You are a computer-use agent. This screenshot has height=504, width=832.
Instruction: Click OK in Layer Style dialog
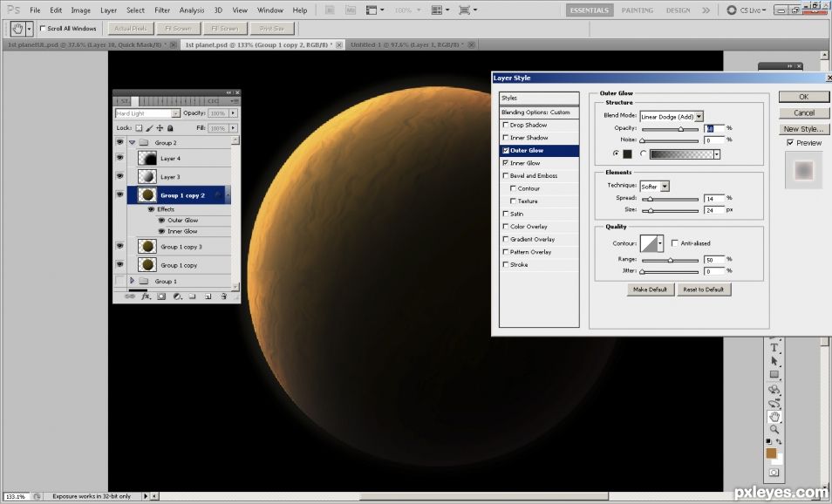click(x=804, y=97)
